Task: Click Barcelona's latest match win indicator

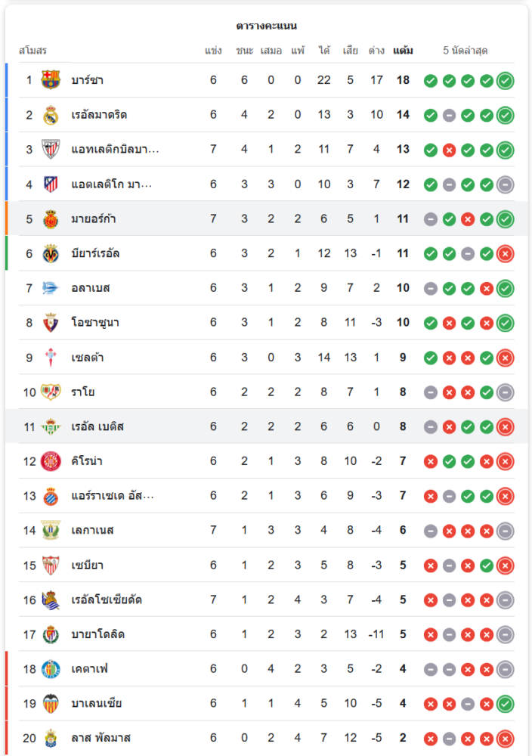Action: [x=506, y=80]
